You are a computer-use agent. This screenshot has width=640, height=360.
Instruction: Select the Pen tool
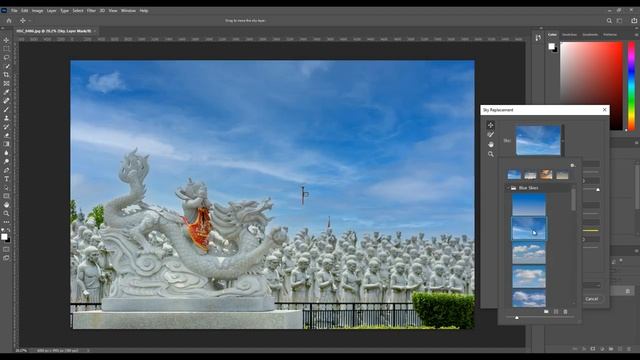(x=6, y=170)
